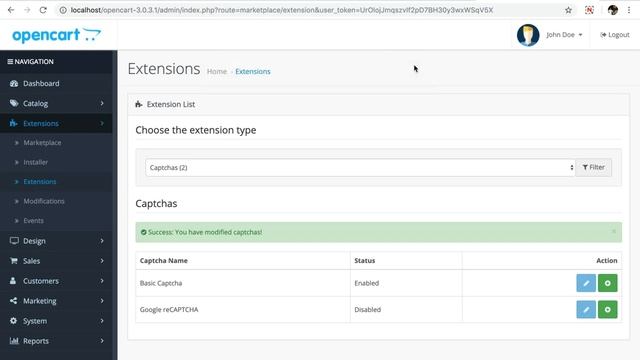The image size is (640, 360).
Task: Log out using the Logout link
Action: point(615,35)
